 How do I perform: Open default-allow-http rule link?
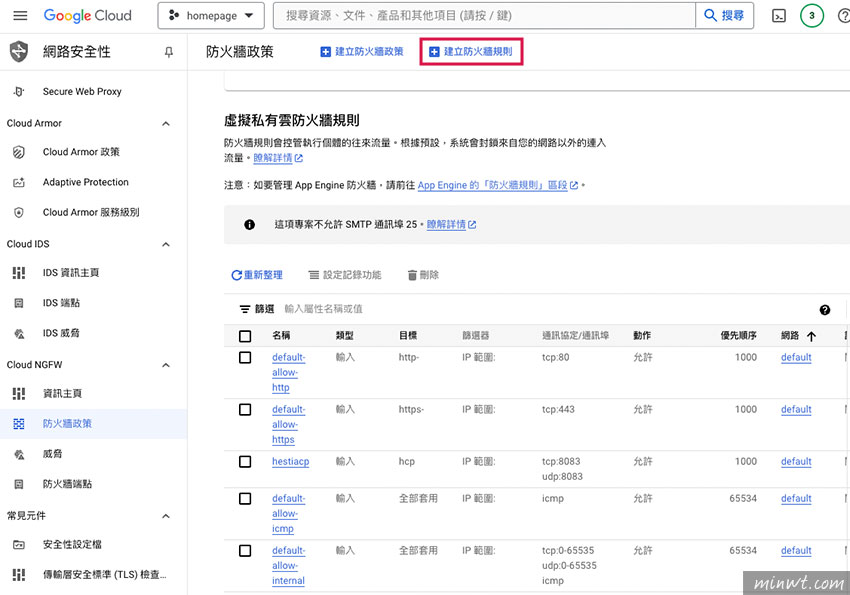tap(288, 372)
